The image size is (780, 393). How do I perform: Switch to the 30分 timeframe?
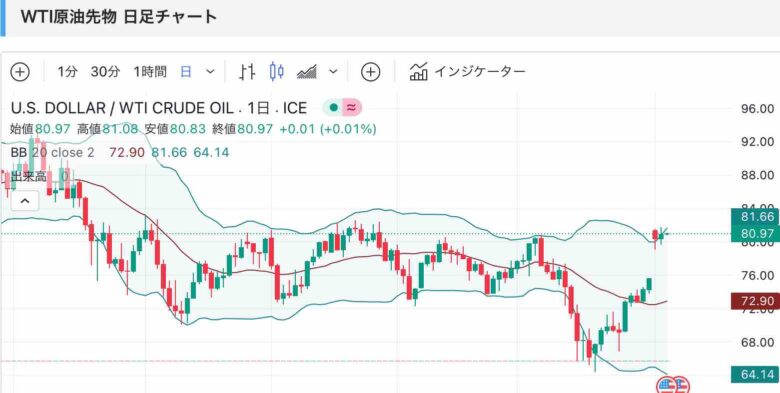pyautogui.click(x=105, y=72)
